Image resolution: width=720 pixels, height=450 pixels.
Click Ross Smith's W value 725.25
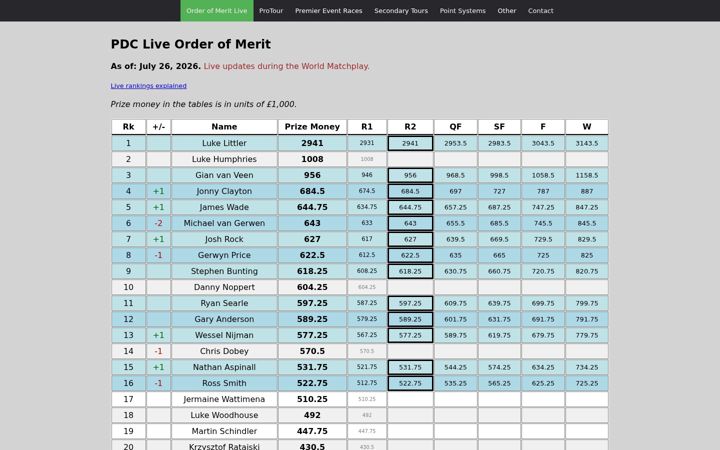point(587,383)
